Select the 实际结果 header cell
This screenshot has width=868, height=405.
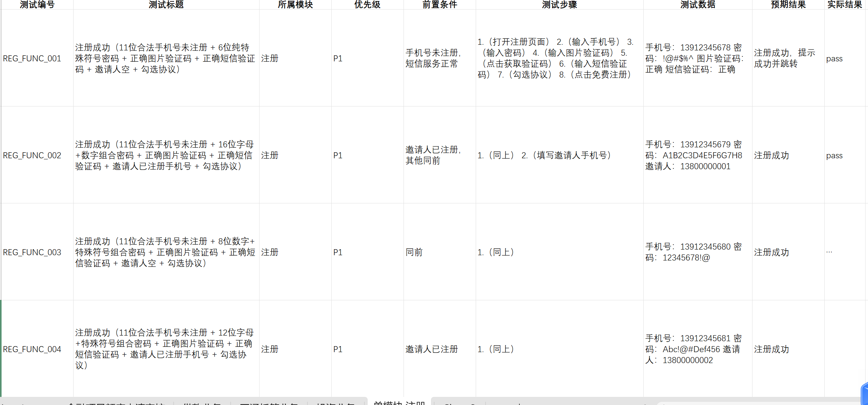(844, 5)
